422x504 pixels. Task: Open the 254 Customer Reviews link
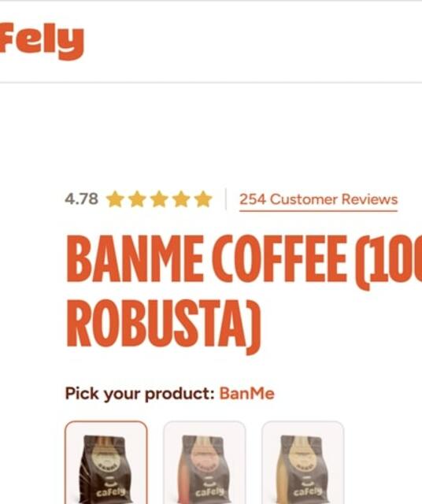point(319,199)
